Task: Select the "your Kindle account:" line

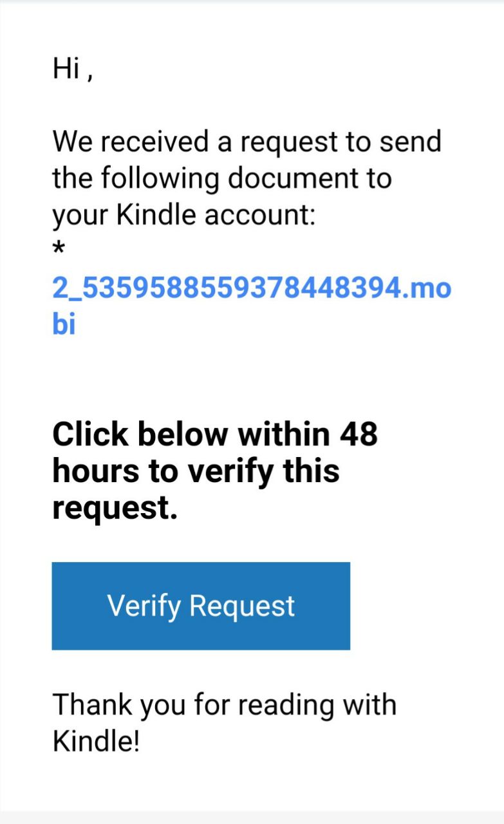Action: [x=183, y=216]
